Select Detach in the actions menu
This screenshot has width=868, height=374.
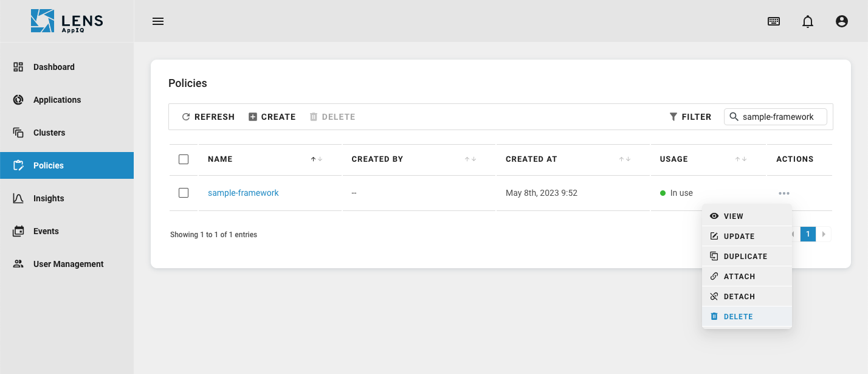tap(747, 296)
